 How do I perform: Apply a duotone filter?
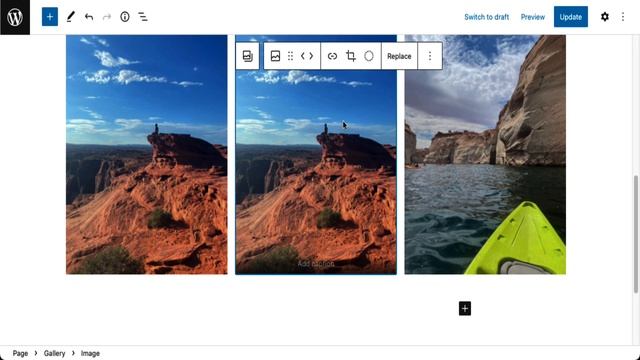pyautogui.click(x=369, y=56)
